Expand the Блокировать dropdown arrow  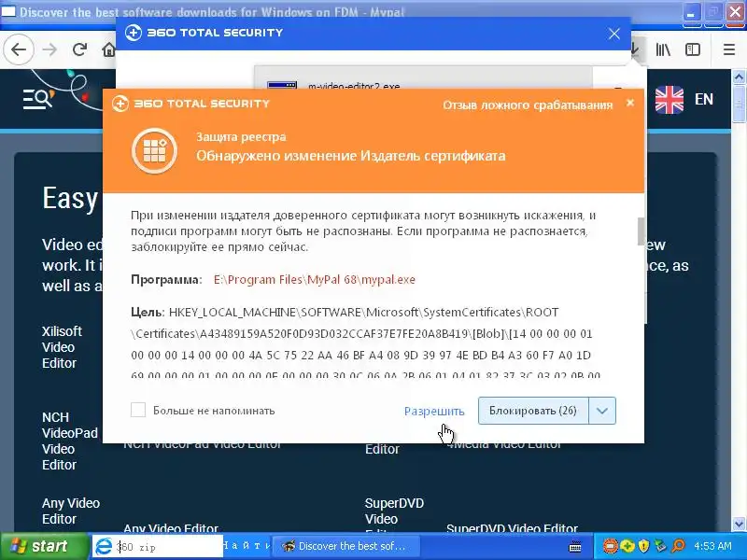(x=602, y=411)
